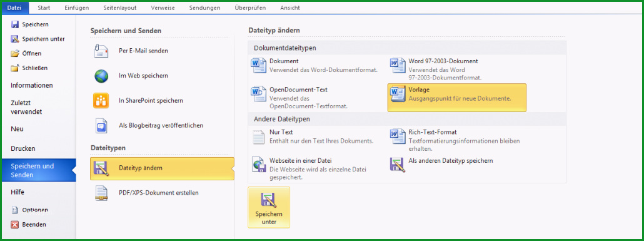Click text 'Verwendet das Word-Dokumentformat.'

pyautogui.click(x=324, y=70)
